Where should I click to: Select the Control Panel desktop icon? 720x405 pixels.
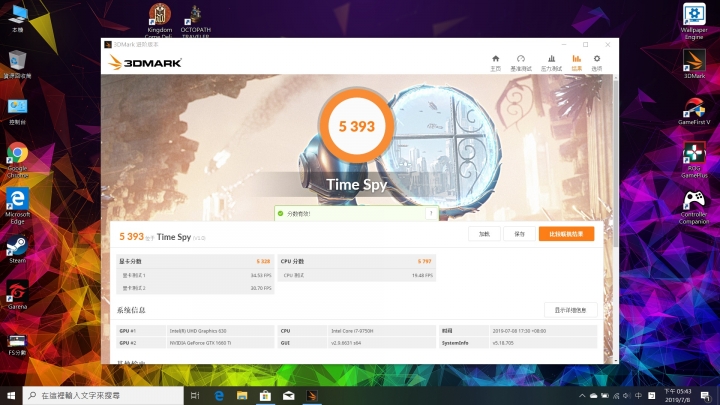pyautogui.click(x=17, y=112)
